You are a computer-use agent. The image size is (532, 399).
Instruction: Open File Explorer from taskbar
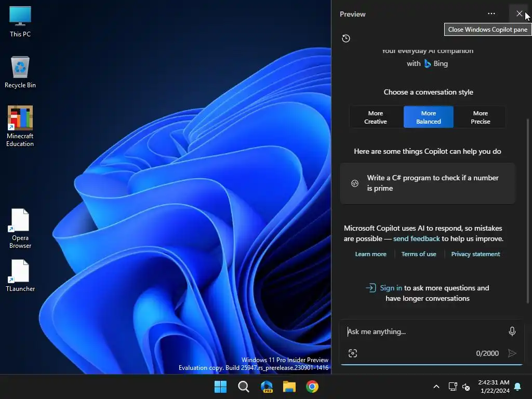(x=289, y=387)
